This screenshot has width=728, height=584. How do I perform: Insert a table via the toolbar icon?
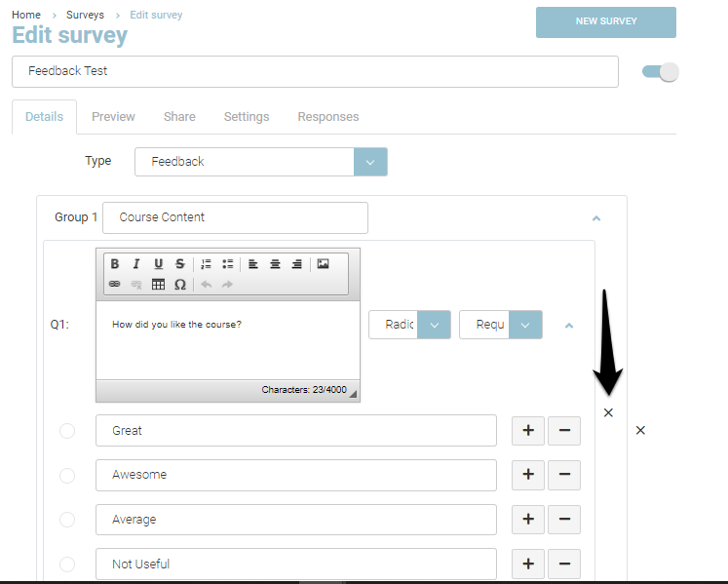158,285
